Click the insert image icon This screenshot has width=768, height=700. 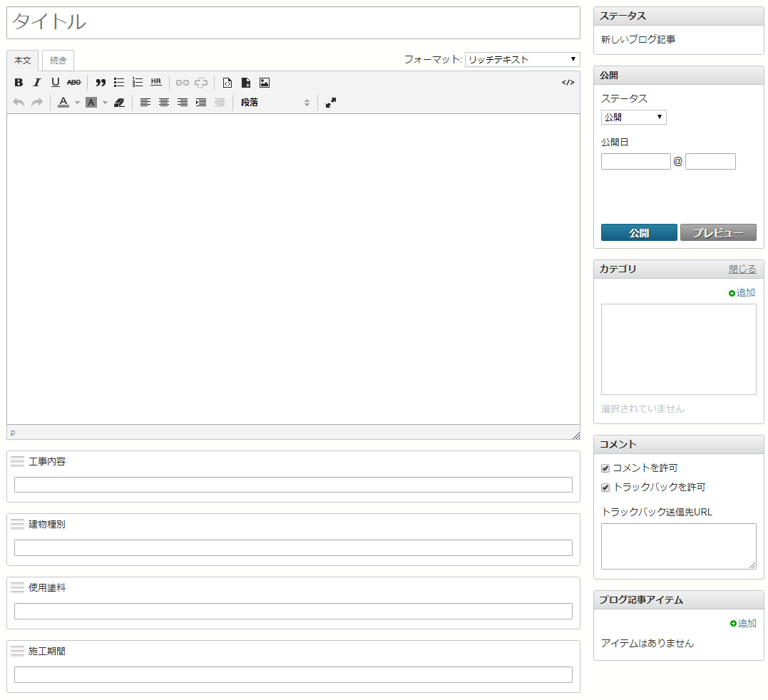click(x=265, y=82)
